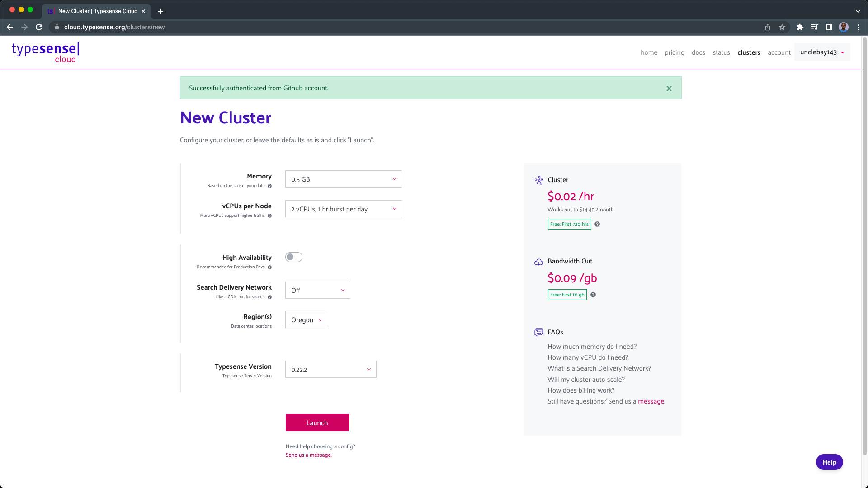Click the browser address bar URL
This screenshot has width=868, height=488.
coord(114,27)
